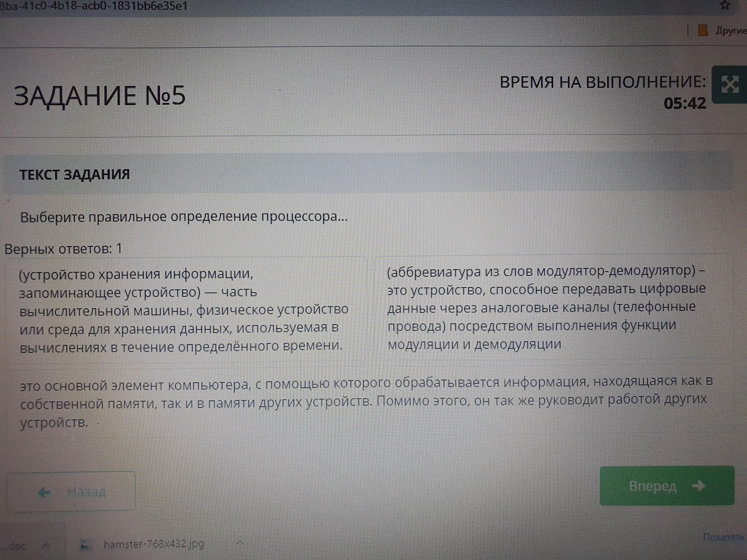
Task: Click the question text about процессора
Action: (184, 217)
